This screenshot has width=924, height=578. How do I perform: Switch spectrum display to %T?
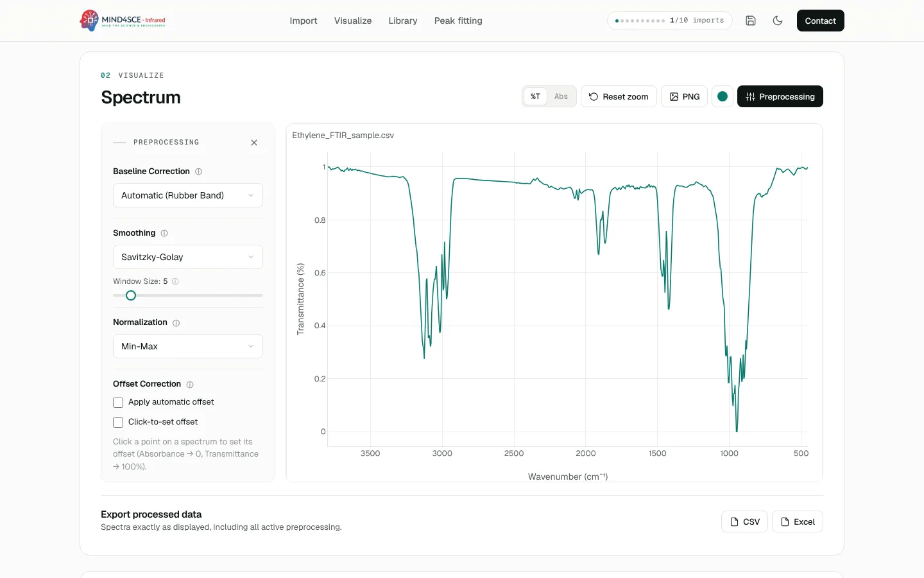pyautogui.click(x=535, y=96)
